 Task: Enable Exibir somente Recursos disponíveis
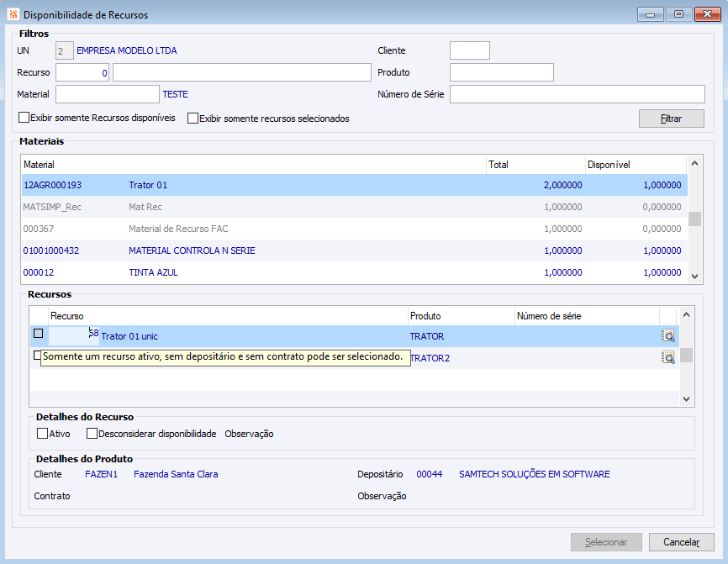pos(24,118)
